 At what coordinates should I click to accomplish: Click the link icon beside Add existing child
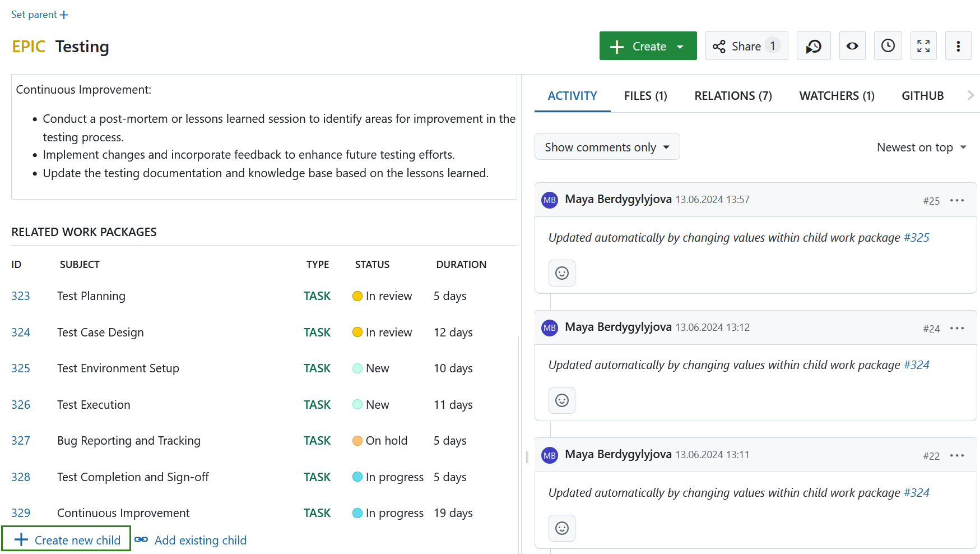coord(142,539)
